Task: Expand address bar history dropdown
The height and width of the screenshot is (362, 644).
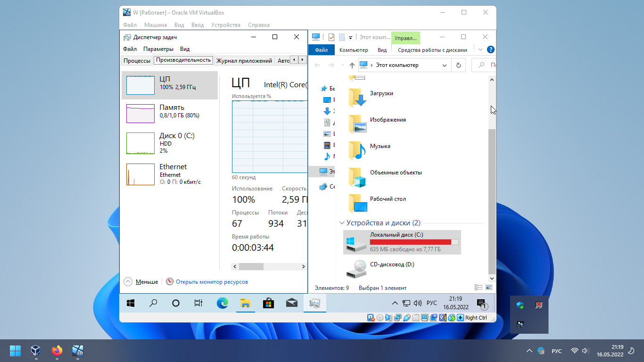Action: click(x=445, y=66)
